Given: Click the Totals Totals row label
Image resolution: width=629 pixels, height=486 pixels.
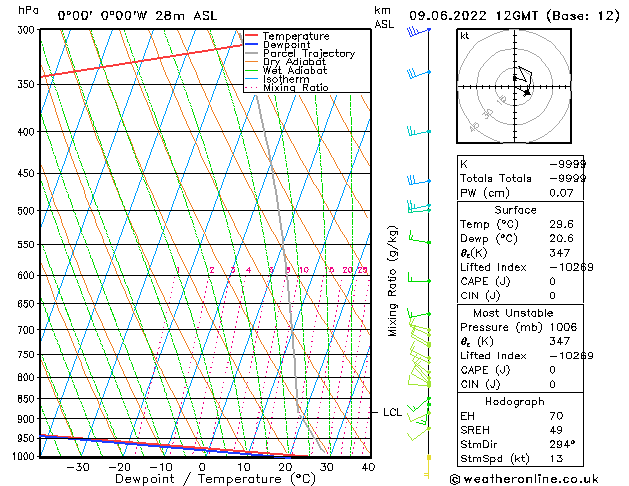Looking at the screenshot, I should coord(495,178).
